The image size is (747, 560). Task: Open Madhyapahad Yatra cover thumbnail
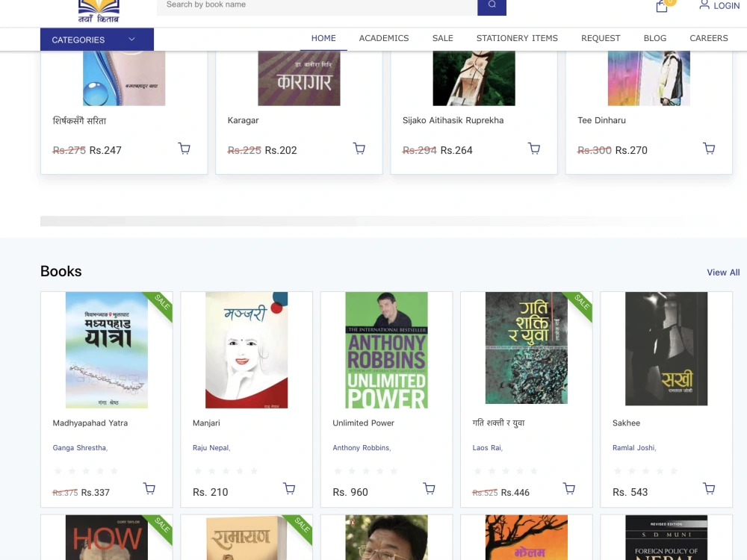click(107, 350)
